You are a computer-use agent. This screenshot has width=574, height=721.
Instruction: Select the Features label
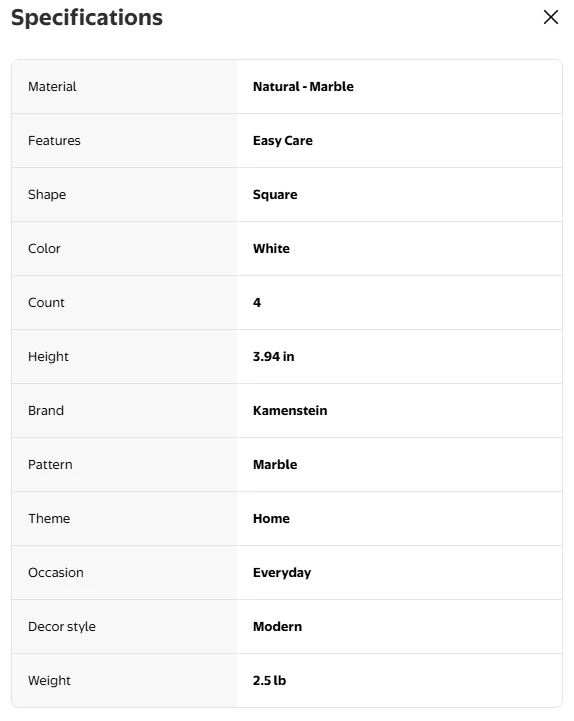[x=54, y=140]
